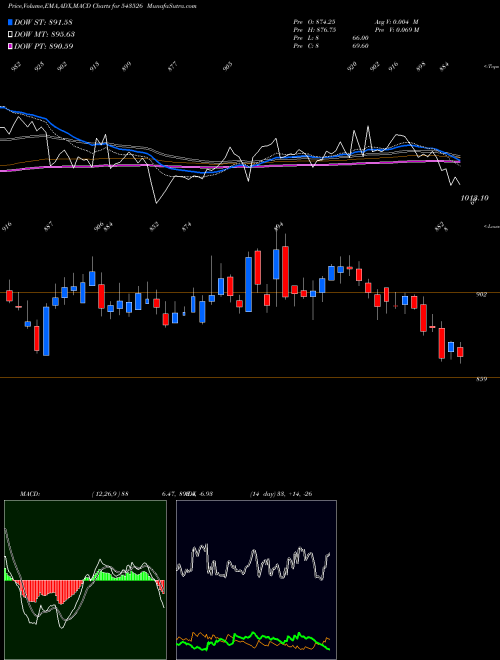
Task: Click the tall blue candlestick at far left
Action: pyautogui.click(x=46, y=331)
